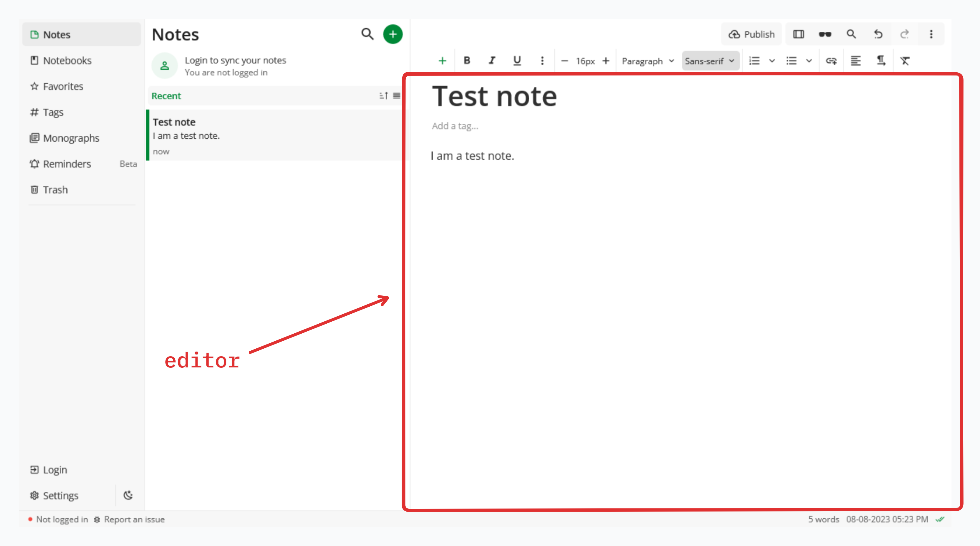Expand numbered list style chevron
The width and height of the screenshot is (980, 546).
(772, 61)
